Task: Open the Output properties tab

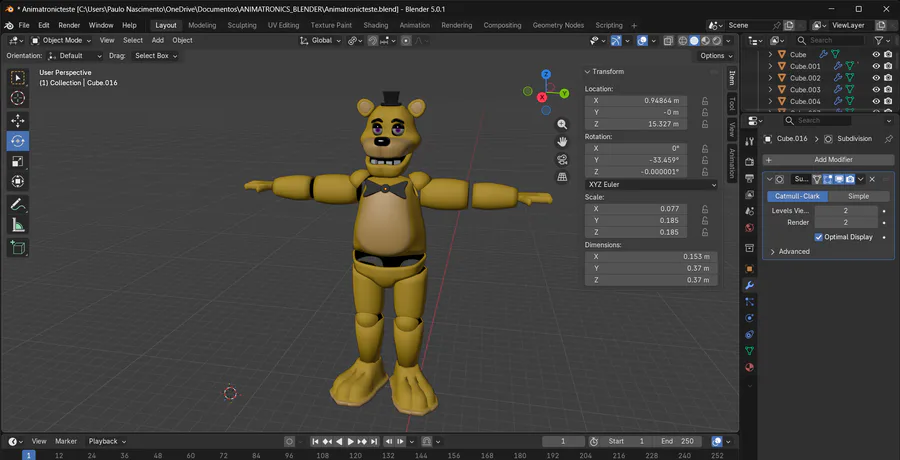Action: click(x=749, y=179)
